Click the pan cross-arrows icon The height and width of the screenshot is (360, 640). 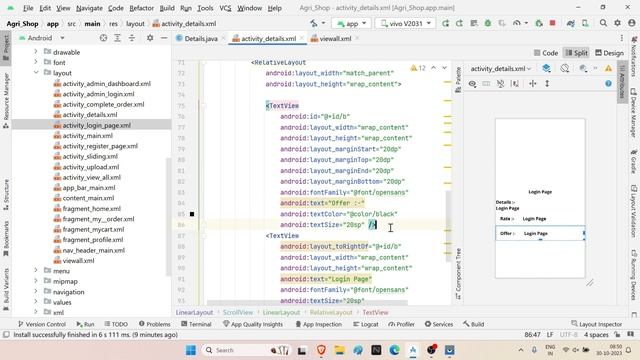click(533, 84)
